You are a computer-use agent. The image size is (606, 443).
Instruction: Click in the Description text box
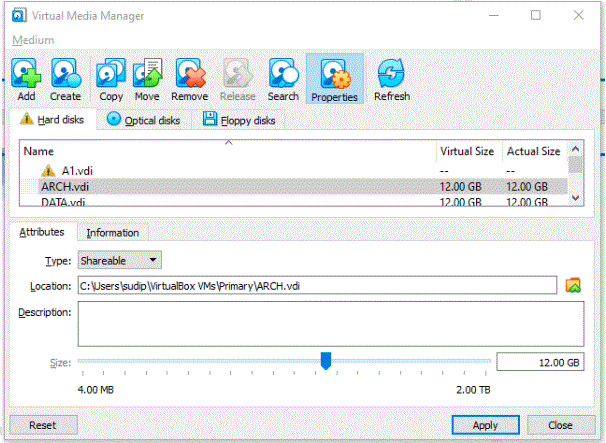[331, 324]
